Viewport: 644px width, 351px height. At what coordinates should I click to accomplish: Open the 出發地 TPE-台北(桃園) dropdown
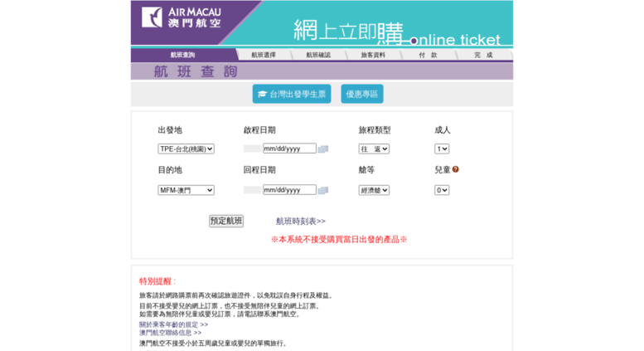tap(186, 149)
